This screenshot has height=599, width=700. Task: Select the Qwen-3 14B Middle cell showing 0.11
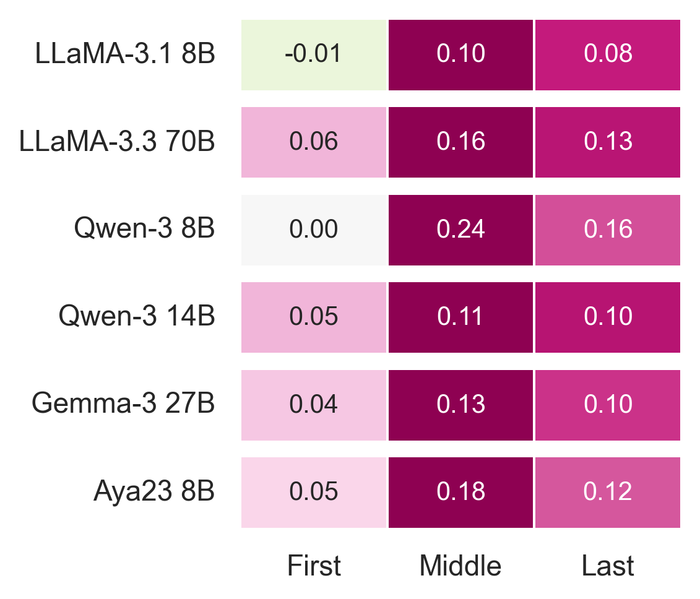pos(460,317)
